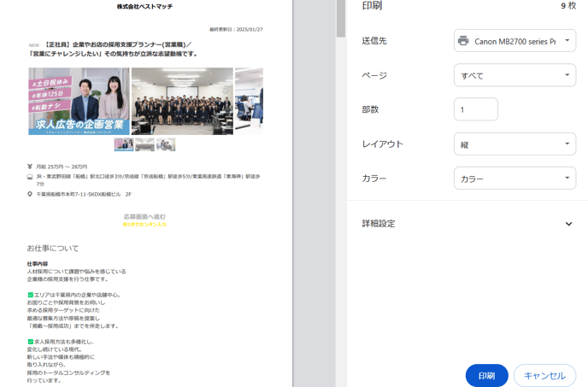Click the NEW badge above the job title
This screenshot has width=588, height=387.
click(x=34, y=45)
